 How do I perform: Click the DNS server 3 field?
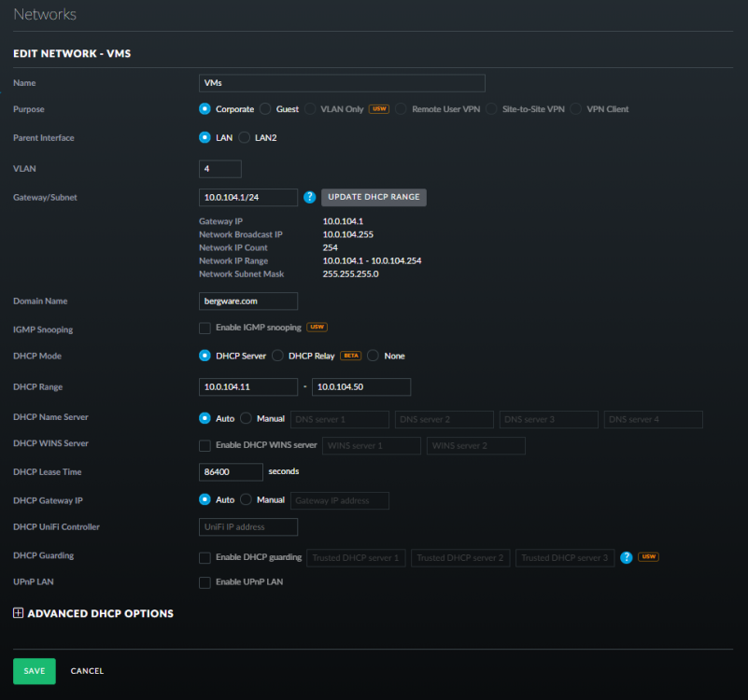coord(548,420)
